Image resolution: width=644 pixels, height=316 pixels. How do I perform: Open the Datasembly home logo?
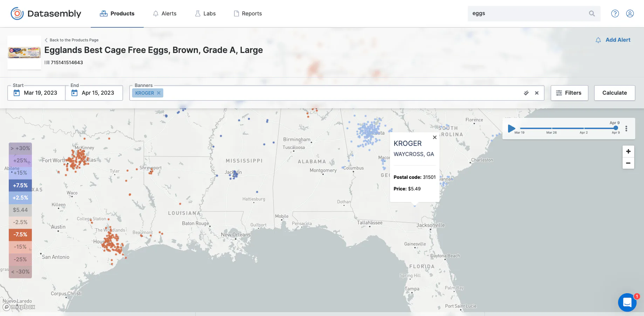tap(46, 14)
